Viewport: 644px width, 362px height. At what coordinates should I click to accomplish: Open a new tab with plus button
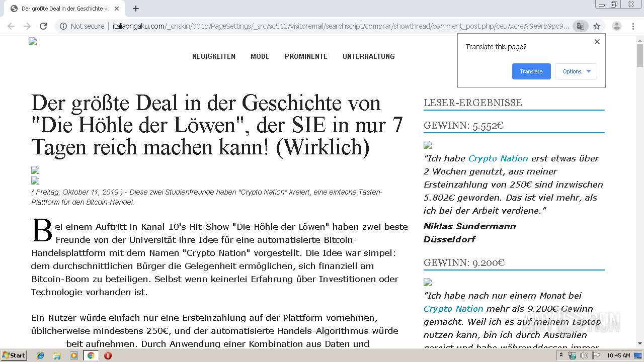(x=136, y=9)
